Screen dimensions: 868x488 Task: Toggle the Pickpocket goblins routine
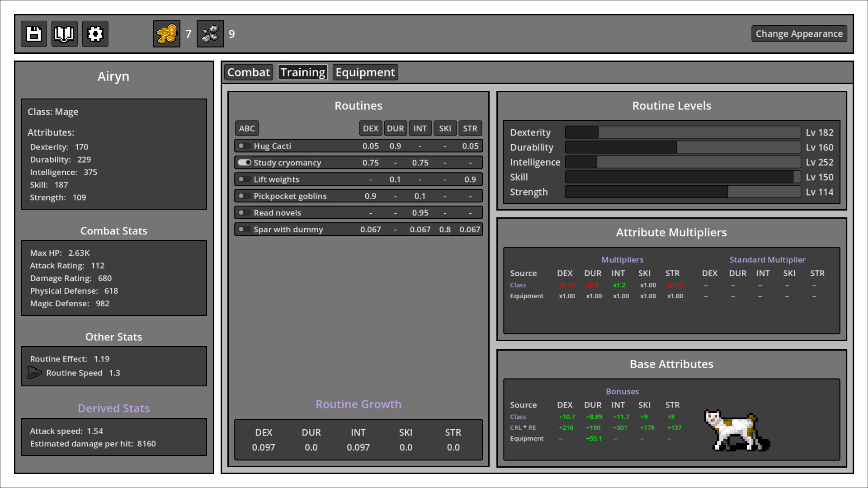tap(245, 196)
